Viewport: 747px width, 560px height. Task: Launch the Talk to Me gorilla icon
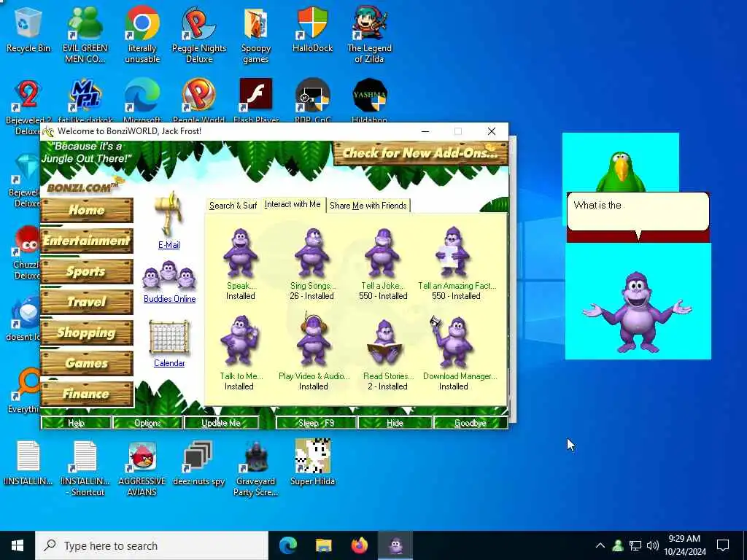coord(239,342)
